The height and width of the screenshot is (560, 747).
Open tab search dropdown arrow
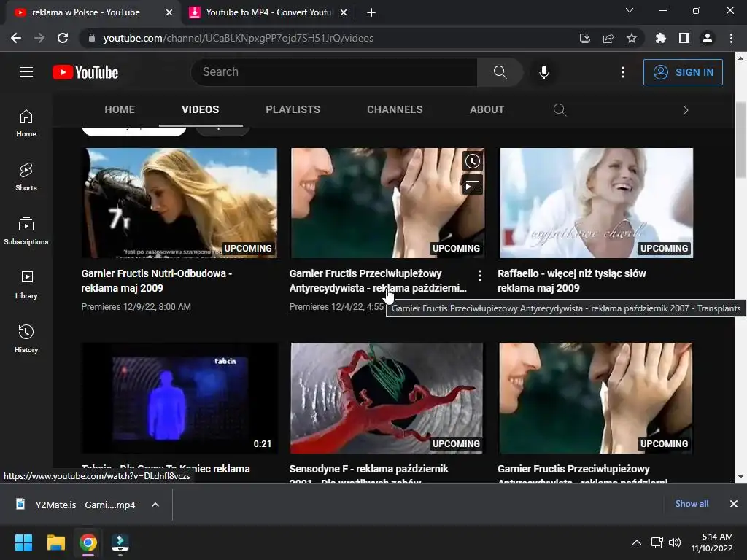(x=630, y=10)
